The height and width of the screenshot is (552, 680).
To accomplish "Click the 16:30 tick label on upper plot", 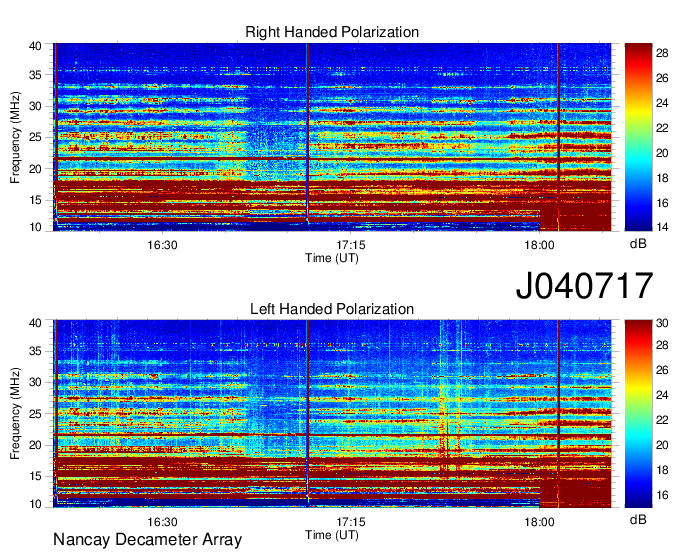I will pyautogui.click(x=162, y=245).
